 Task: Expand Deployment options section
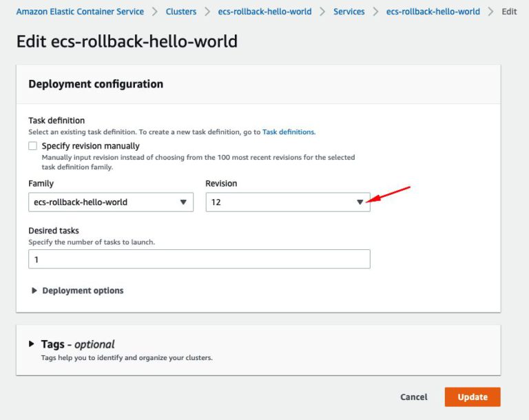(78, 291)
